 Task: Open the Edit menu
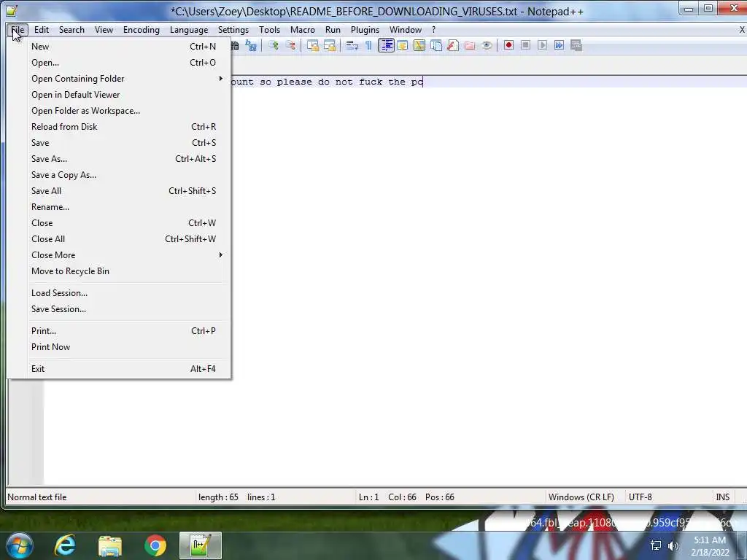[x=42, y=29]
